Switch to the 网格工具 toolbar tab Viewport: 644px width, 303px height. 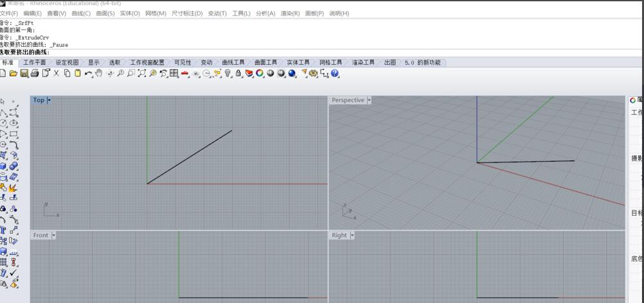point(330,63)
